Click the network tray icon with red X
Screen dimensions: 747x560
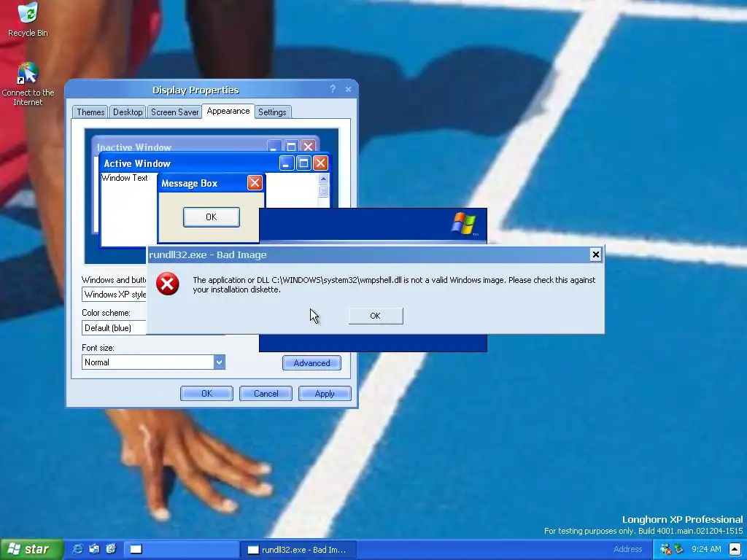(x=665, y=549)
